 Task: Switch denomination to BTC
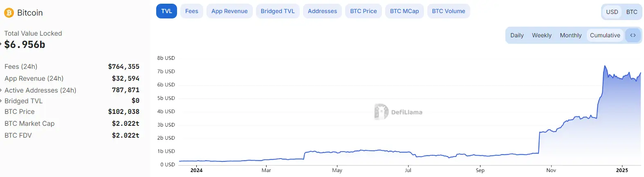(632, 12)
